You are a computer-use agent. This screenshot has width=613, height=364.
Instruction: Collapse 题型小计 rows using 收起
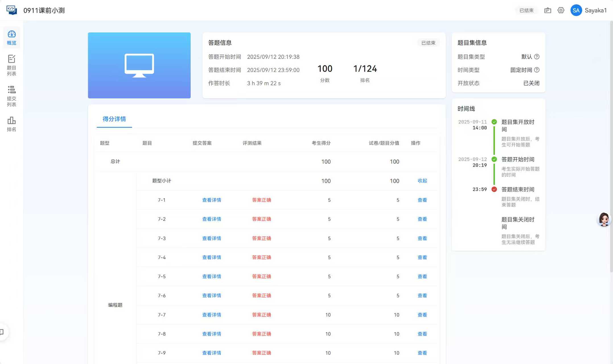[x=422, y=181]
